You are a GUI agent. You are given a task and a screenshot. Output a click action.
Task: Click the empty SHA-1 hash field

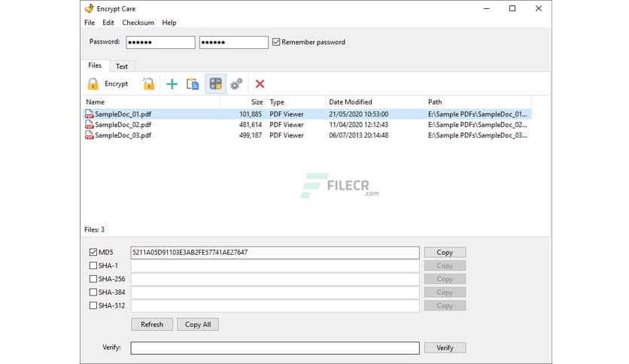pyautogui.click(x=275, y=265)
